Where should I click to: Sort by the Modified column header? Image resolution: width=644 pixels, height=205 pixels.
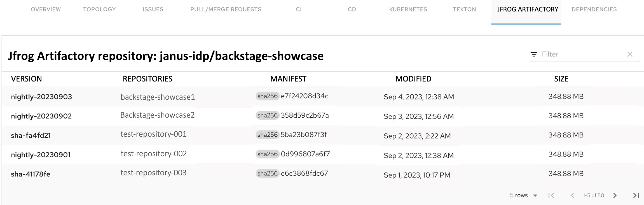pos(413,79)
